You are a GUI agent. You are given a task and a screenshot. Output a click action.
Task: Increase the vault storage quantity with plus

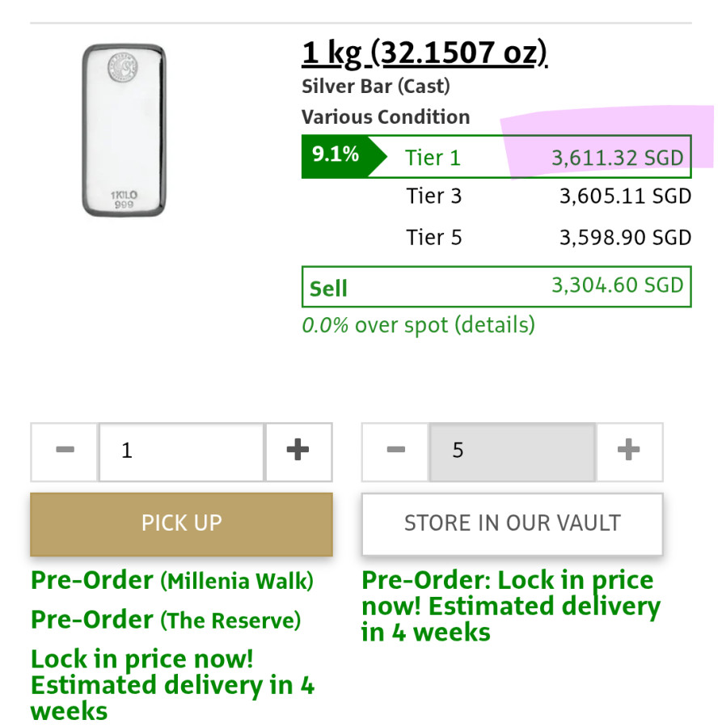[628, 451]
